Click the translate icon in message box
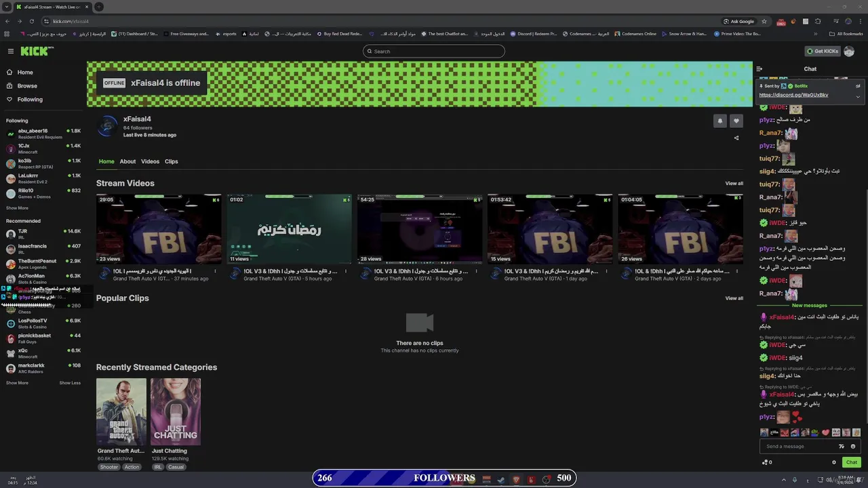 (x=842, y=447)
